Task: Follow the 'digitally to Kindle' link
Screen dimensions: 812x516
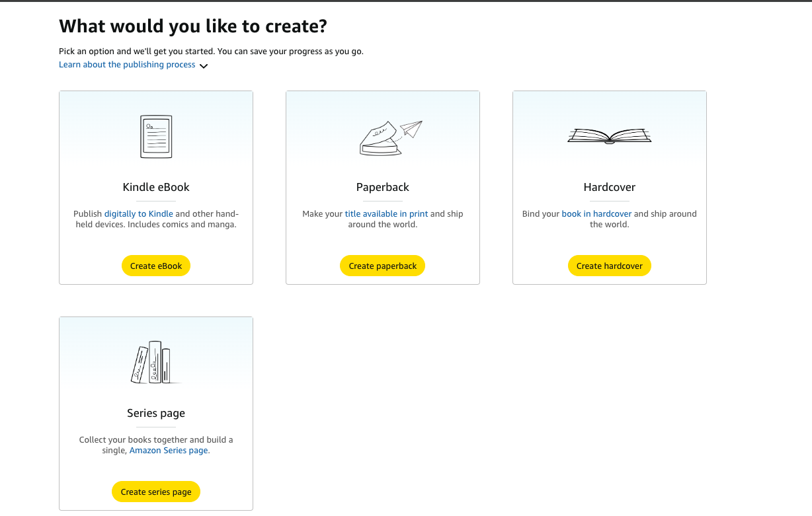Action: (x=139, y=214)
